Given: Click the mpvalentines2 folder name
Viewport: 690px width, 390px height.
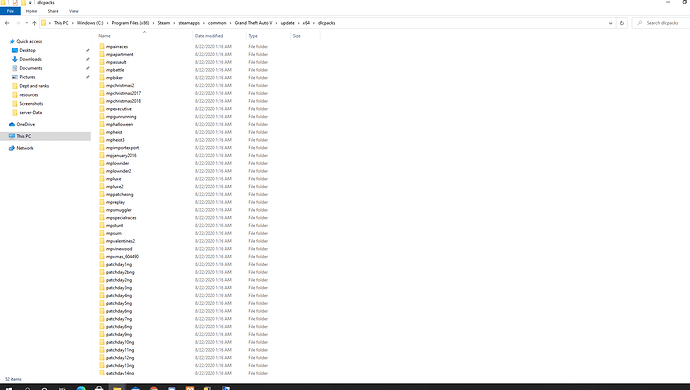Looking at the screenshot, I should tap(120, 241).
